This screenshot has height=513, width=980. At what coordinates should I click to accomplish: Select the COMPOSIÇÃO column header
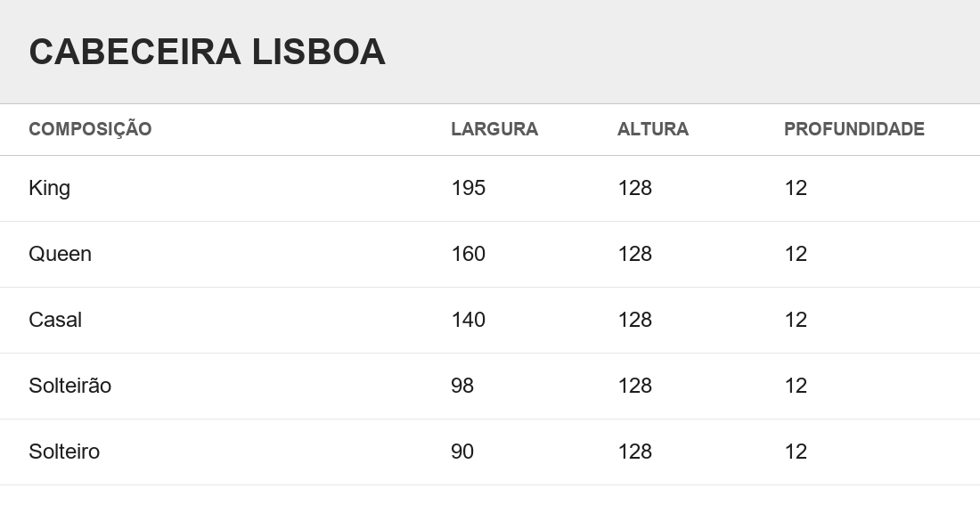[90, 128]
